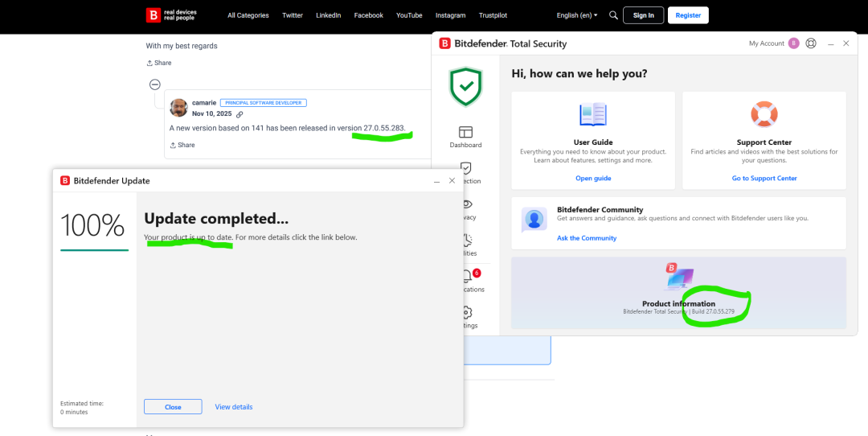Viewport: 868px width, 436px height.
Task: Click the 'Estimated time: 0 minutes' text
Action: [82, 408]
